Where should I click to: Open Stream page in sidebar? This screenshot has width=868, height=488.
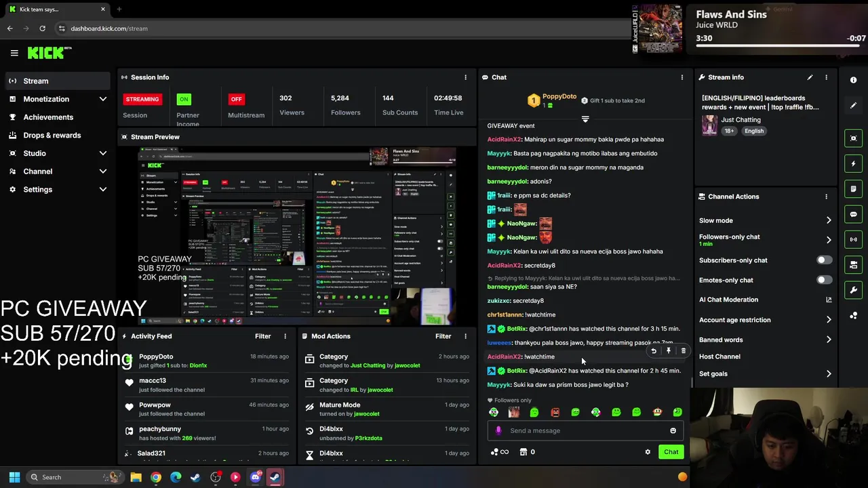(57, 81)
